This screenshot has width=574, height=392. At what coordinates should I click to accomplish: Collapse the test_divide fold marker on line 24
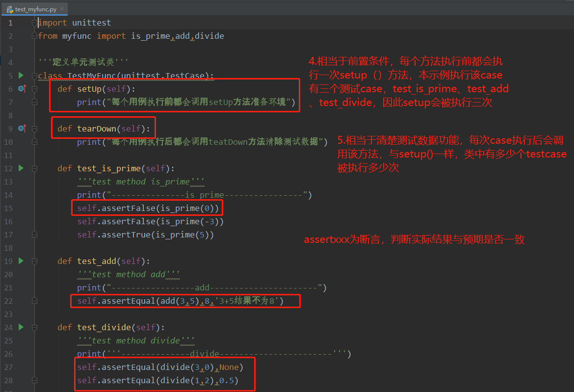tap(34, 328)
